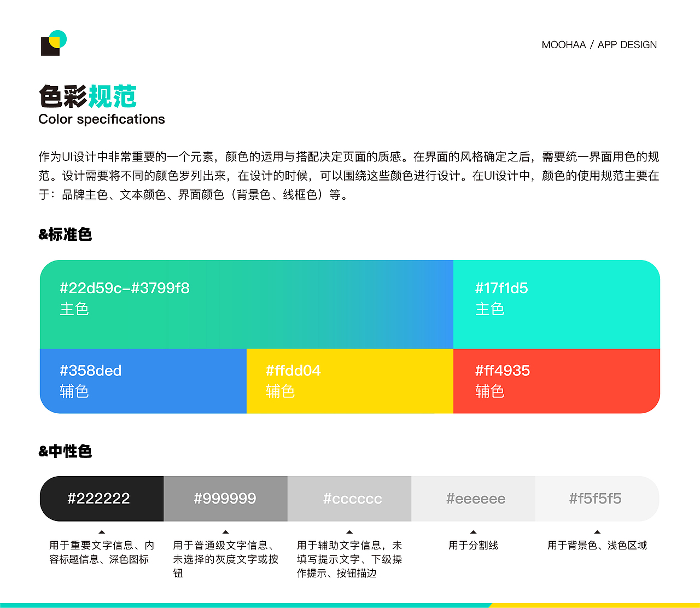Click the 用于普通级文字信息 description text
This screenshot has height=608, width=700.
[225, 559]
